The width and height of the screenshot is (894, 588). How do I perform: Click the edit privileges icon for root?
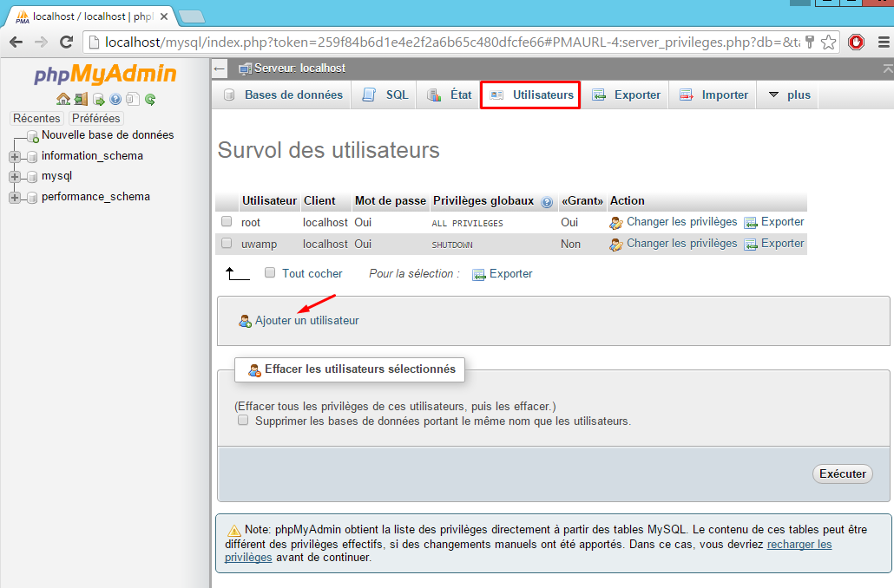click(615, 223)
